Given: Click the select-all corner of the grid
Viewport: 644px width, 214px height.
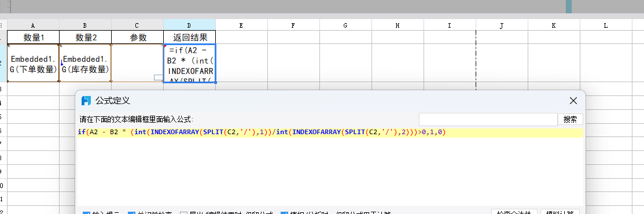Looking at the screenshot, I should 3,25.
